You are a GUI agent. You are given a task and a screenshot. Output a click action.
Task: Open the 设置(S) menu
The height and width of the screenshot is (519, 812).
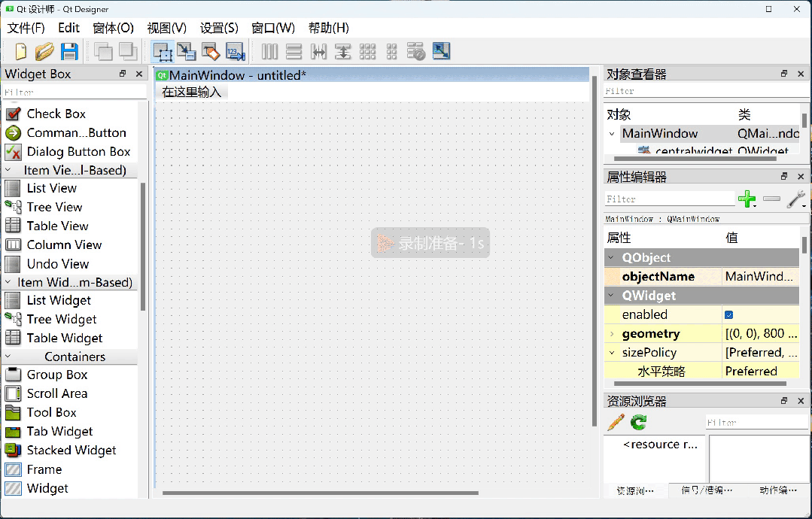tap(219, 28)
